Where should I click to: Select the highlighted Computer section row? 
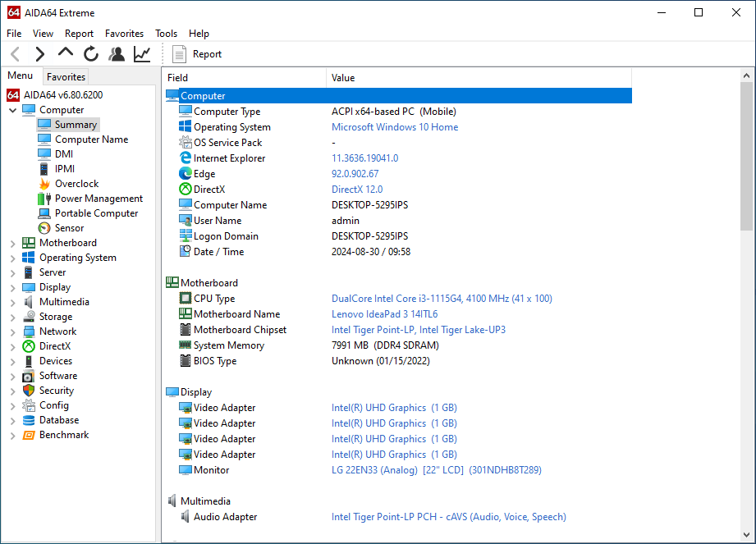tap(398, 96)
